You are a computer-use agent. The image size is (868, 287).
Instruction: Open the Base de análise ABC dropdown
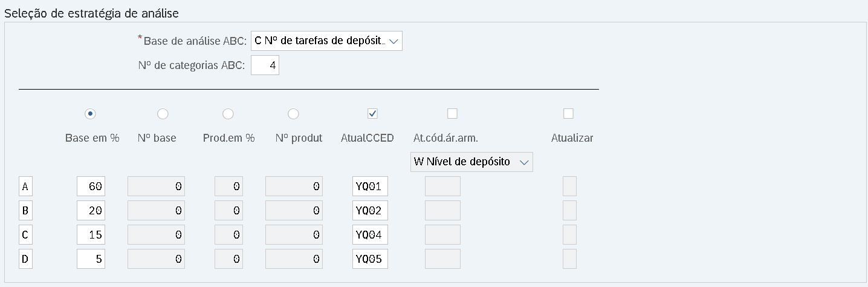(x=326, y=41)
